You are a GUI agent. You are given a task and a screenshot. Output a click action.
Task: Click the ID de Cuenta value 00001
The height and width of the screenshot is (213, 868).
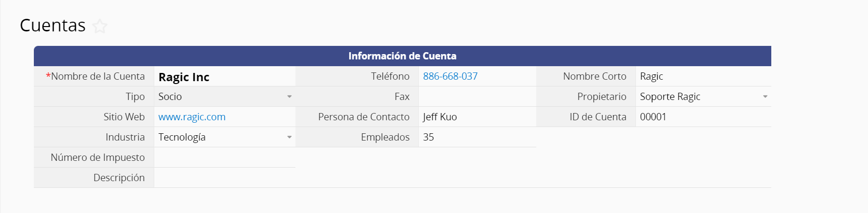click(x=653, y=117)
